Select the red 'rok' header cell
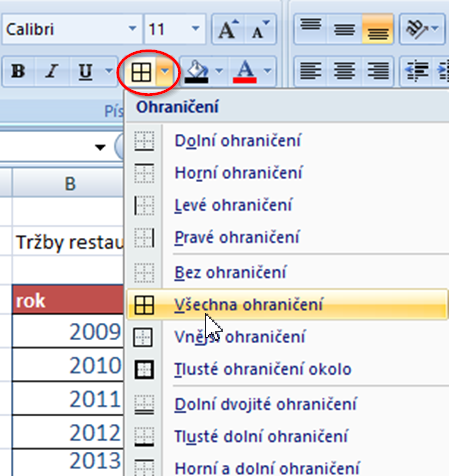Screen dimensions: 449x476 pos(68,300)
